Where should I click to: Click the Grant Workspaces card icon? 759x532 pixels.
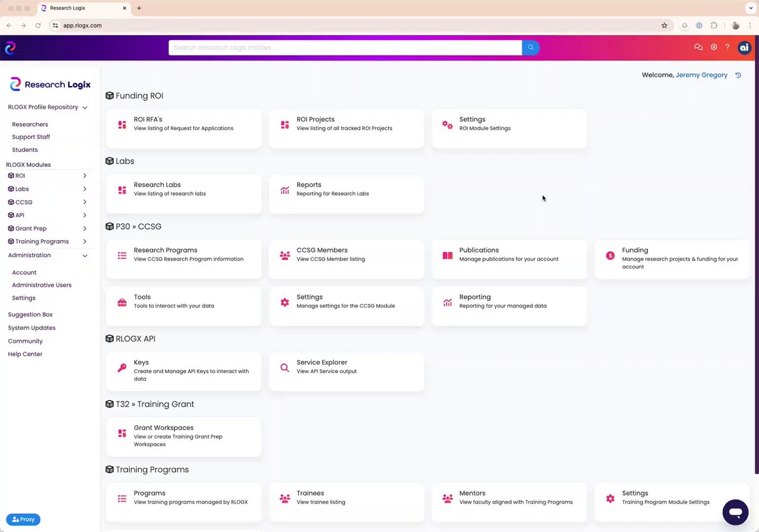click(122, 433)
